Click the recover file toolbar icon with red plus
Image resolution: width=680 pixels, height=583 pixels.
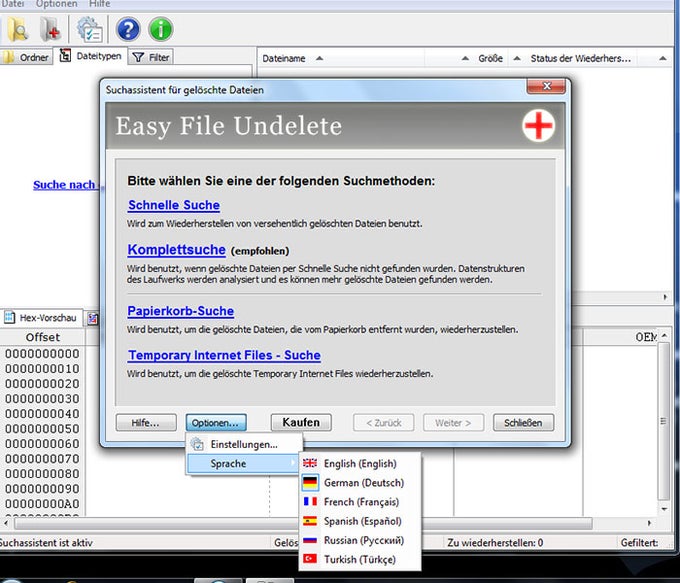click(x=50, y=29)
